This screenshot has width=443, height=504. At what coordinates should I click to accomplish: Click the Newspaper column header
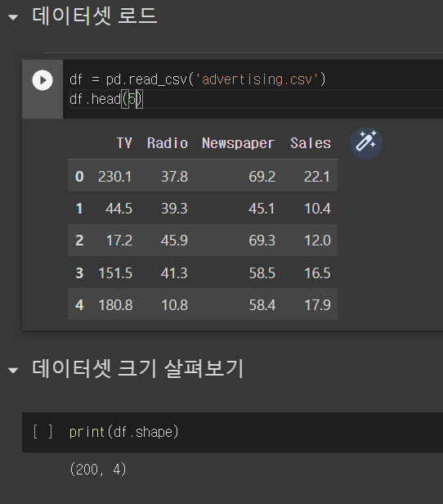point(238,143)
